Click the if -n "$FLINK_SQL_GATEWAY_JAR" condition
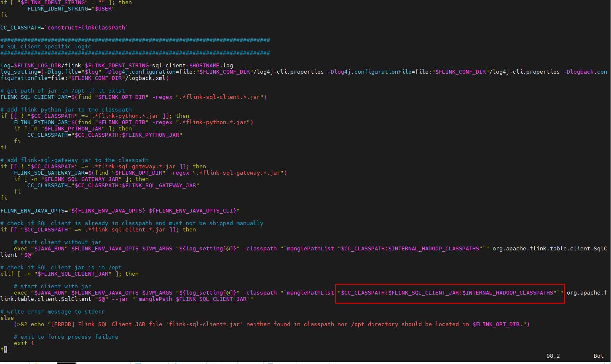This screenshot has width=611, height=364. coord(81,179)
